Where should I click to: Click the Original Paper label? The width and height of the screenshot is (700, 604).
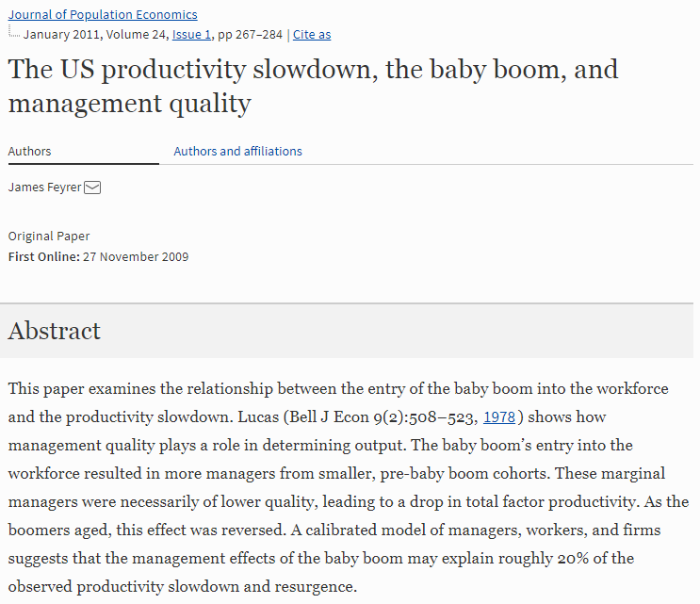coord(49,236)
